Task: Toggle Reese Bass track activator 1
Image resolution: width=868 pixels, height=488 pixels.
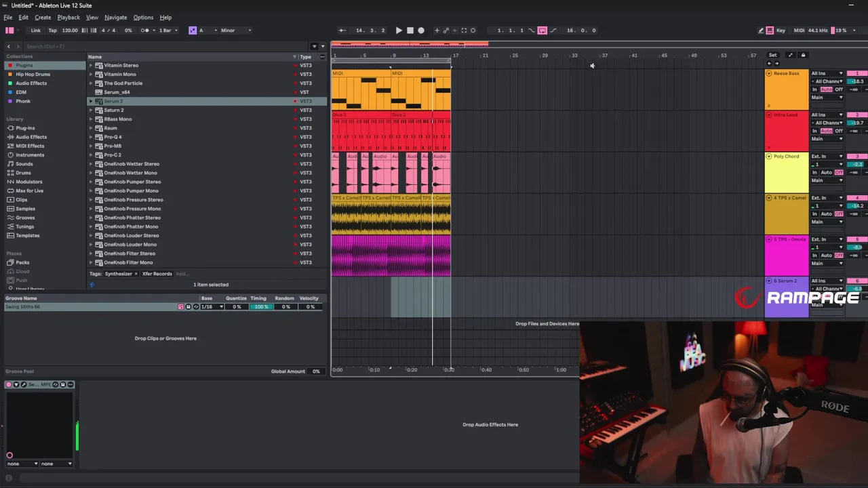Action: pyautogui.click(x=857, y=73)
